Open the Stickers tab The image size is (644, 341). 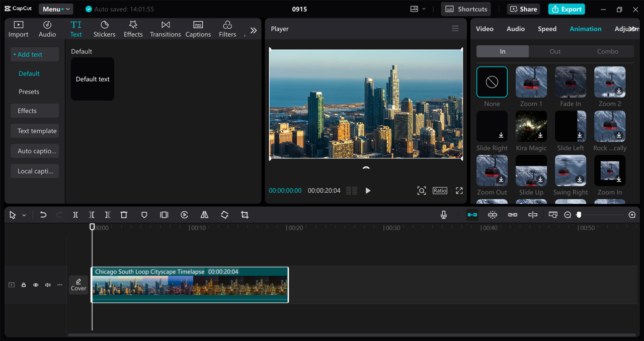tap(105, 29)
